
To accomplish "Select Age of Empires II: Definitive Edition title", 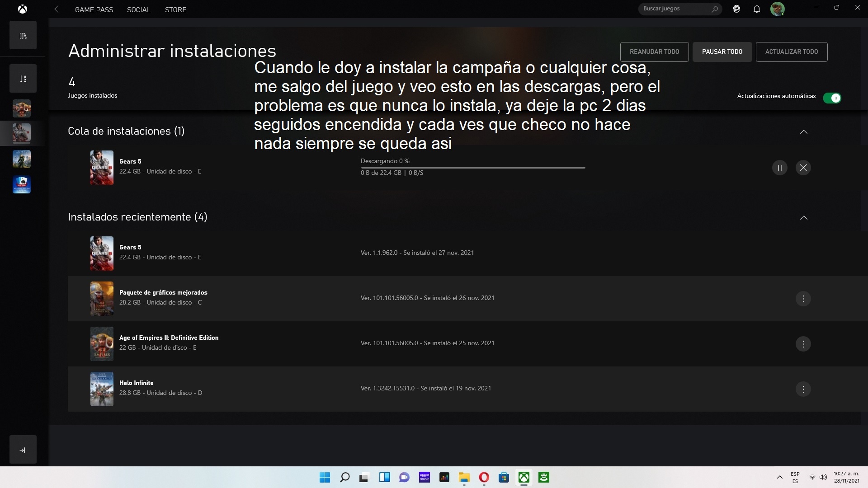I will (x=169, y=338).
